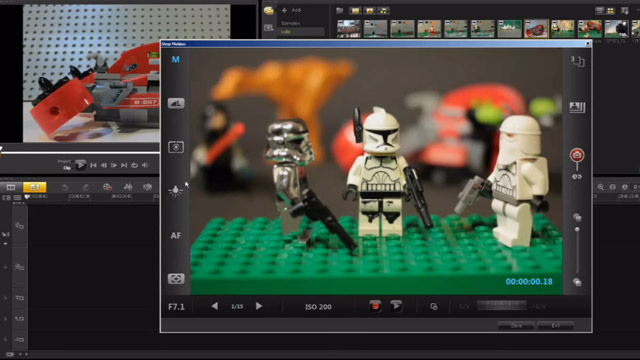This screenshot has height=360, width=640.
Task: Open the ISO 200 setting
Action: pyautogui.click(x=318, y=307)
